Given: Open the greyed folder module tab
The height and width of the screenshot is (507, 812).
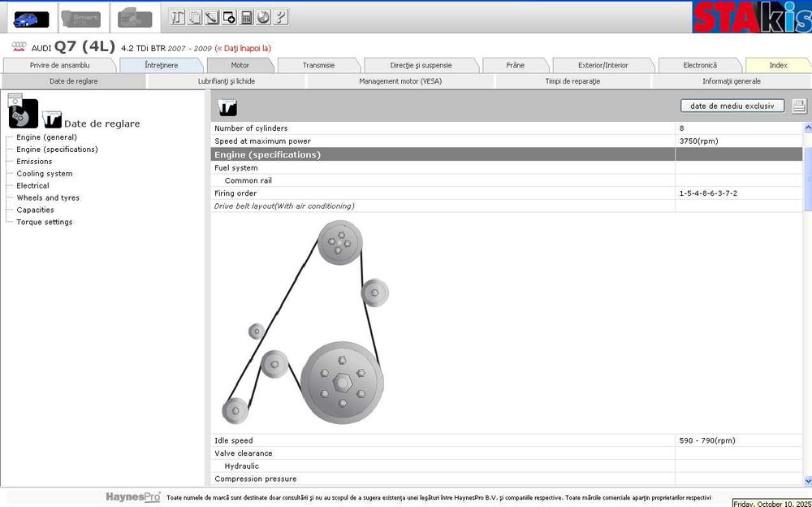Looking at the screenshot, I should point(135,19).
